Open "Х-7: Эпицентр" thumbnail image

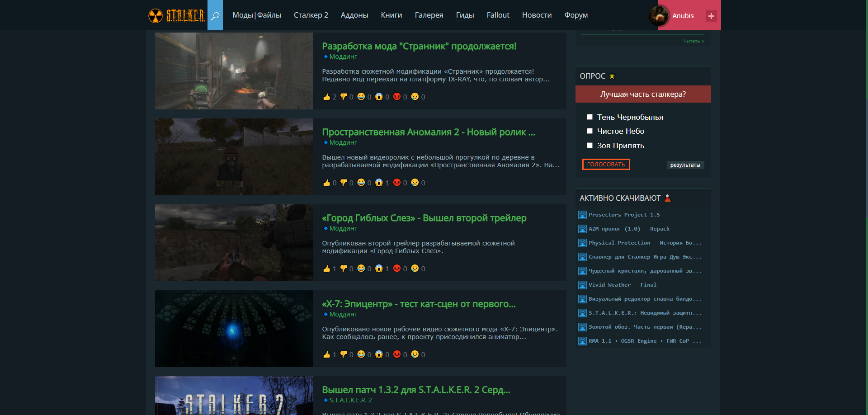click(234, 329)
